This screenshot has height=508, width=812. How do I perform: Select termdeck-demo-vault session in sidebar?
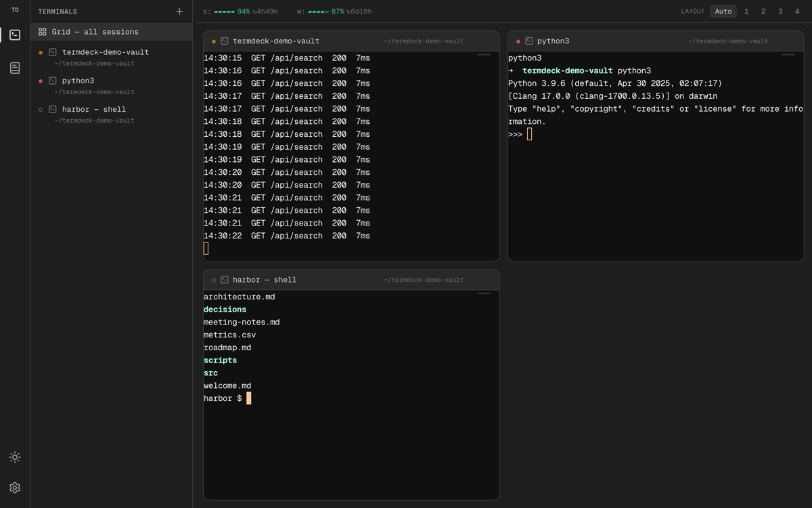click(x=112, y=57)
